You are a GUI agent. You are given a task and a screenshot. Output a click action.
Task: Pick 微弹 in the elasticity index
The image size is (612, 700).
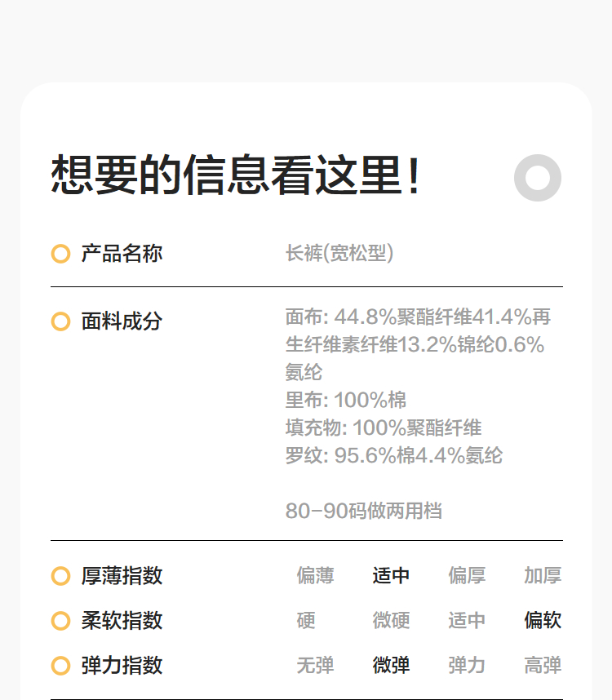pos(391,666)
